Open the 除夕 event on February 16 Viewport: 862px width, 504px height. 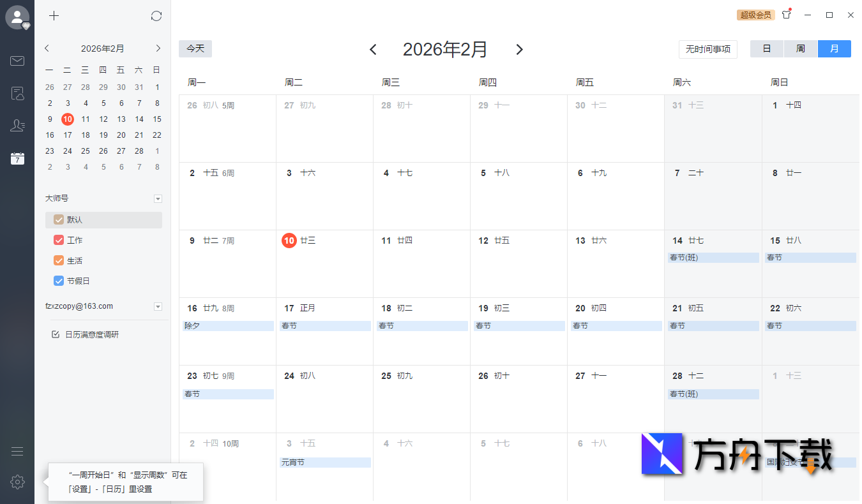[x=227, y=325]
